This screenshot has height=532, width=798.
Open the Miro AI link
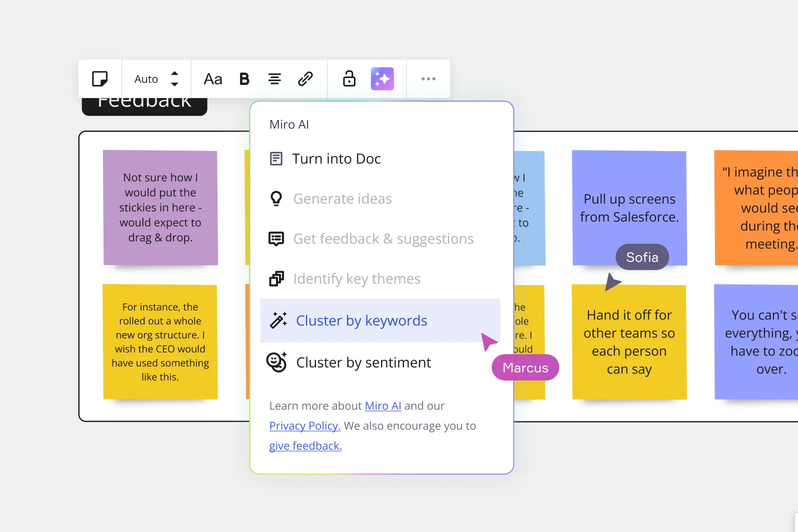(x=383, y=406)
